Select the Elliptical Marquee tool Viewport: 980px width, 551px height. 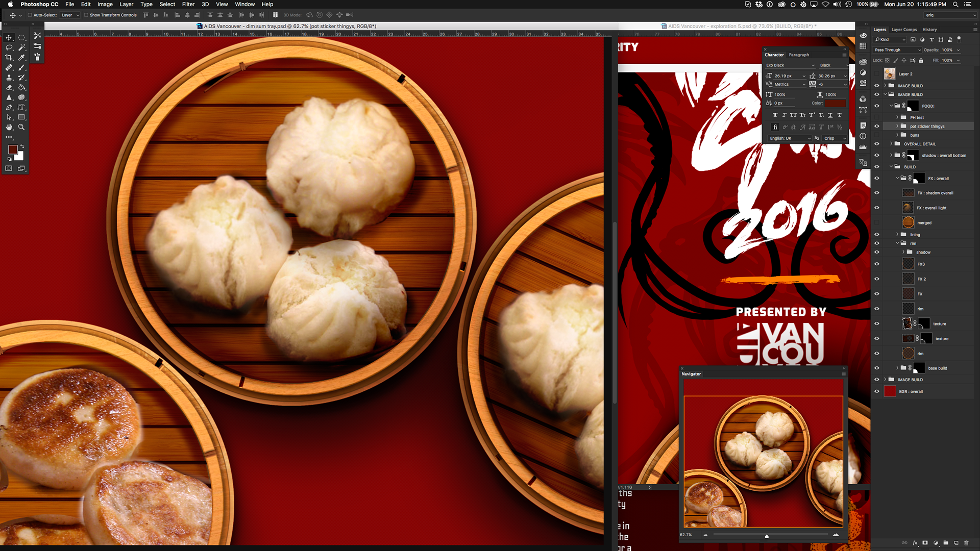21,38
